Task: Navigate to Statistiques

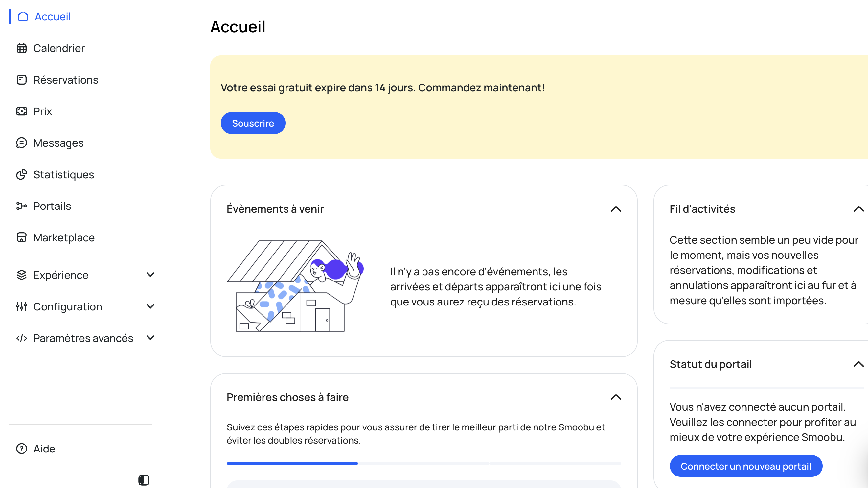Action: tap(64, 174)
